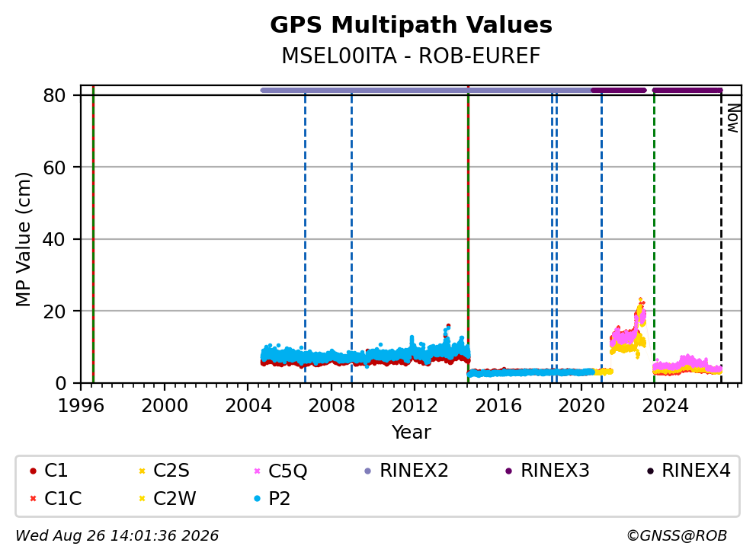Select the RINEX2 legend entry
Image resolution: width=756 pixels, height=559 pixels.
[406, 471]
